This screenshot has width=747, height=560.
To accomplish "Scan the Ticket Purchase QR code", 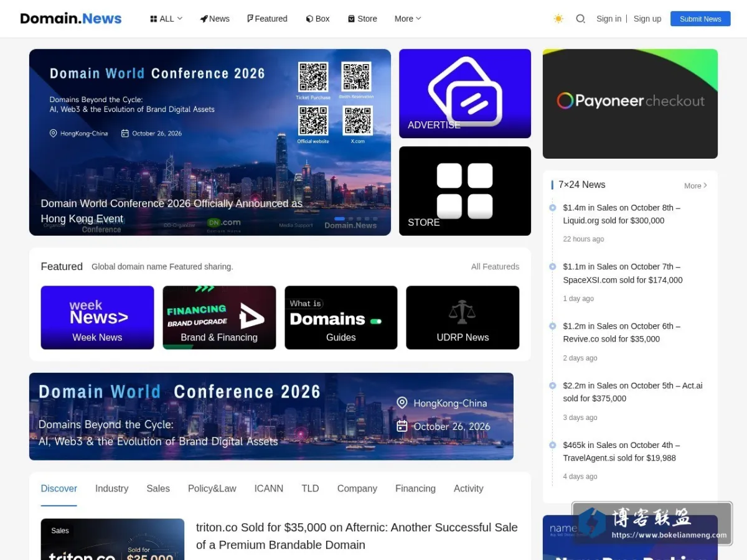I will coord(313,77).
